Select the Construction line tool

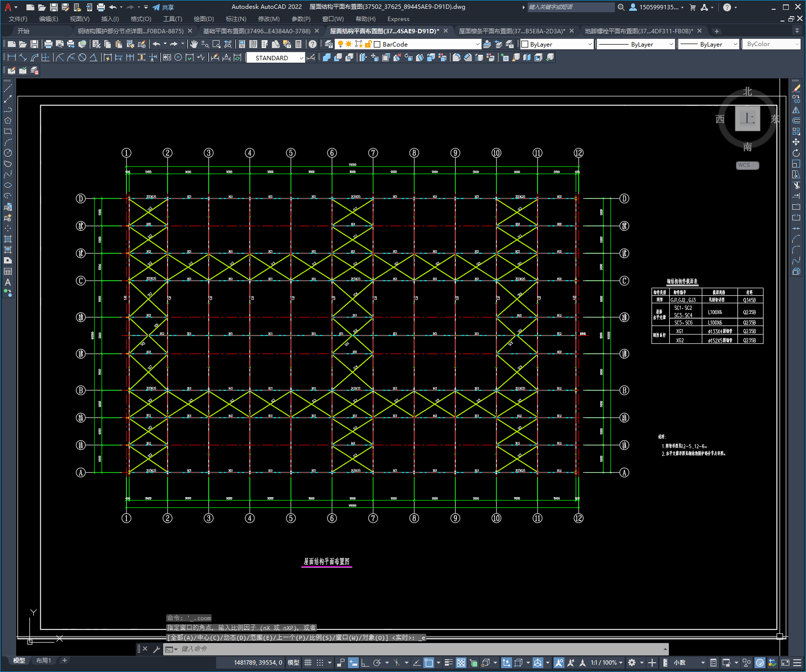pyautogui.click(x=8, y=99)
